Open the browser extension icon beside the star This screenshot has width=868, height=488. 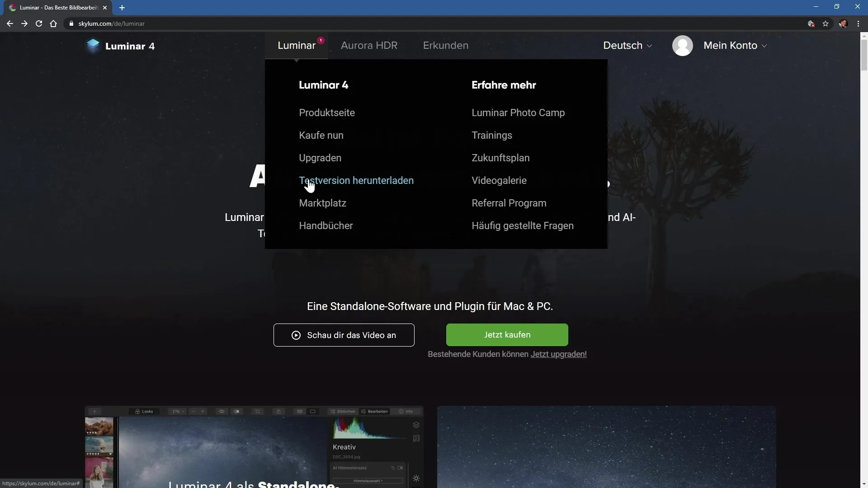(811, 23)
